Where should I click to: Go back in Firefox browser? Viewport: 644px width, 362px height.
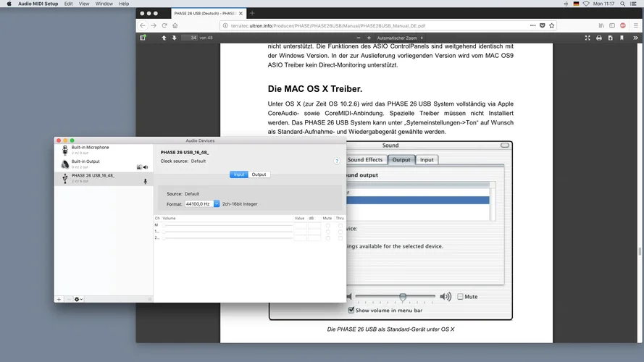(143, 25)
